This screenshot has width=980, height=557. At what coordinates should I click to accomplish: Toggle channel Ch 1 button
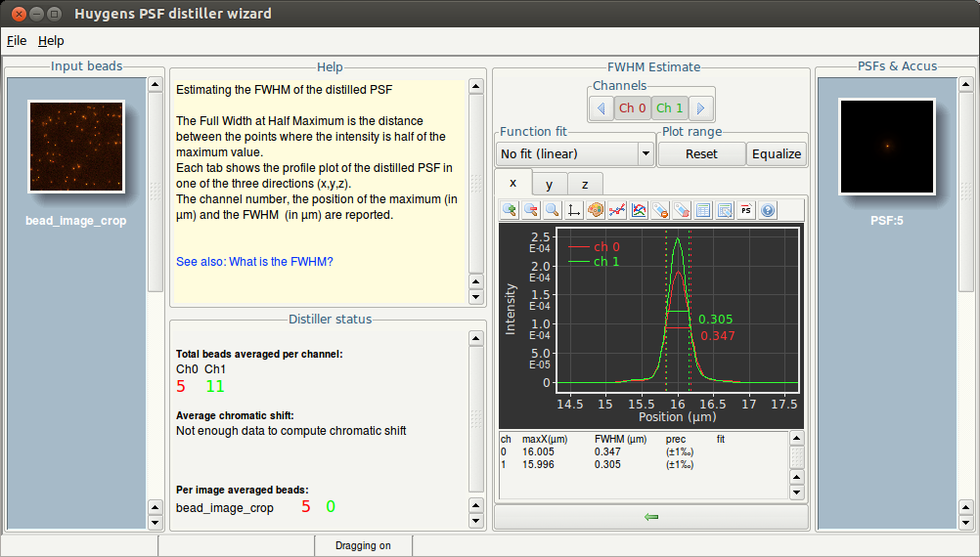pos(670,107)
